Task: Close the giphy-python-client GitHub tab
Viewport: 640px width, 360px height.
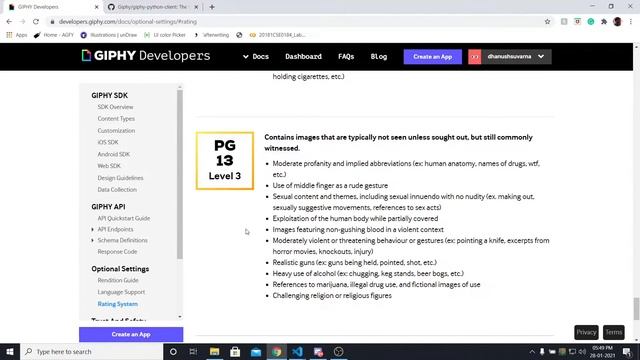Action: click(196, 7)
